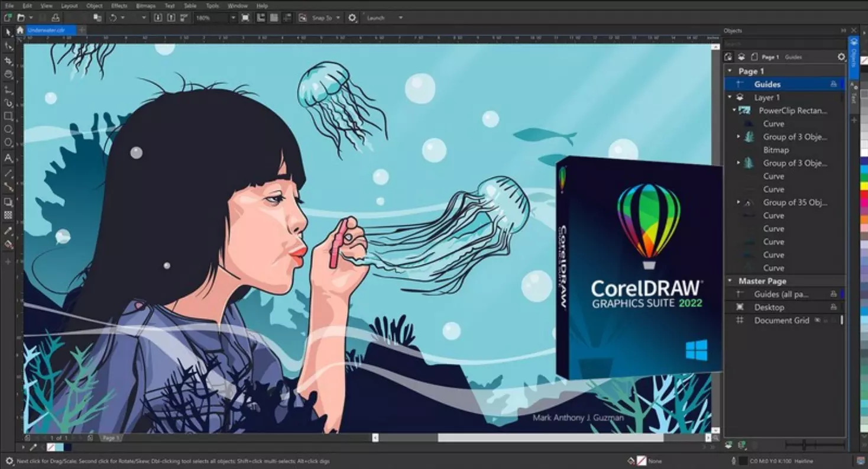This screenshot has width=868, height=469.
Task: Click the Home icon beside the document tab
Action: click(x=20, y=30)
